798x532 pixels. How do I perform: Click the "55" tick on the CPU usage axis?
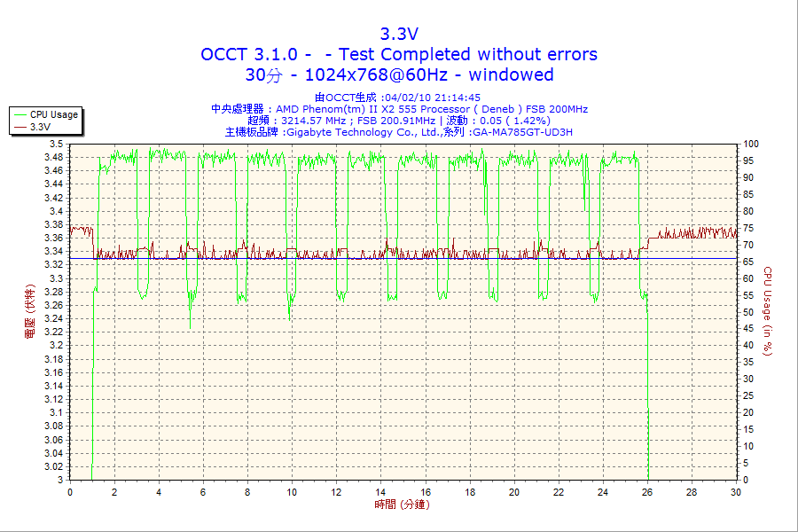point(748,295)
